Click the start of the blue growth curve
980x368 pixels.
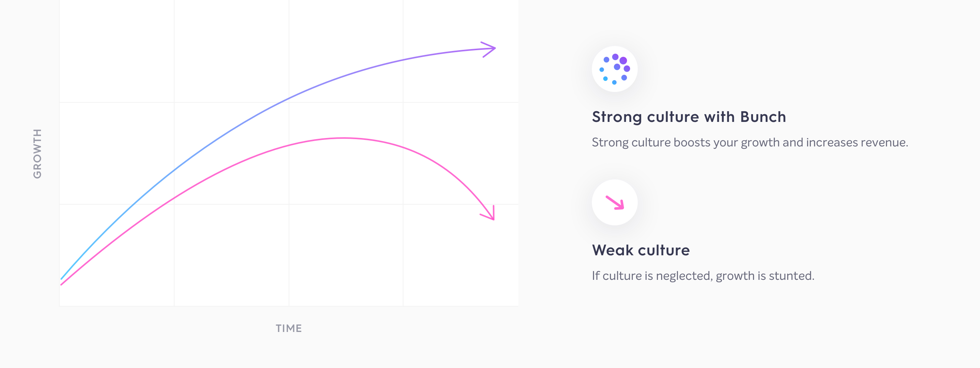pyautogui.click(x=62, y=278)
